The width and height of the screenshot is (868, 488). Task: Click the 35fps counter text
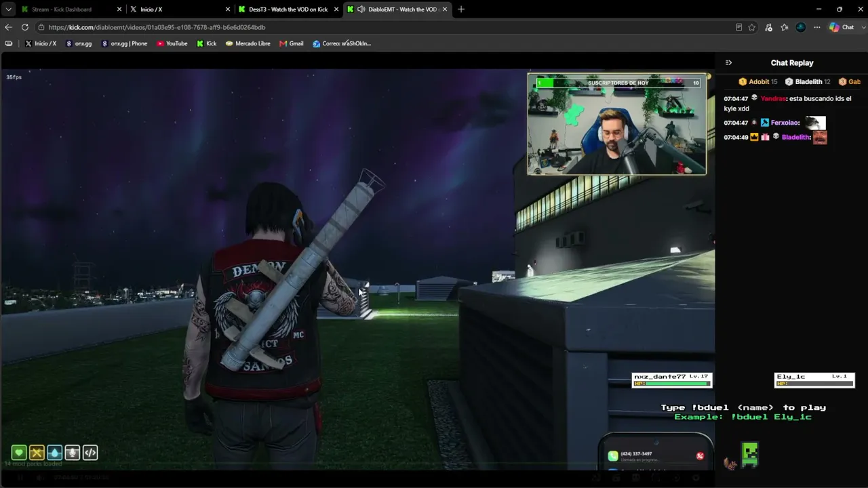pos(14,77)
